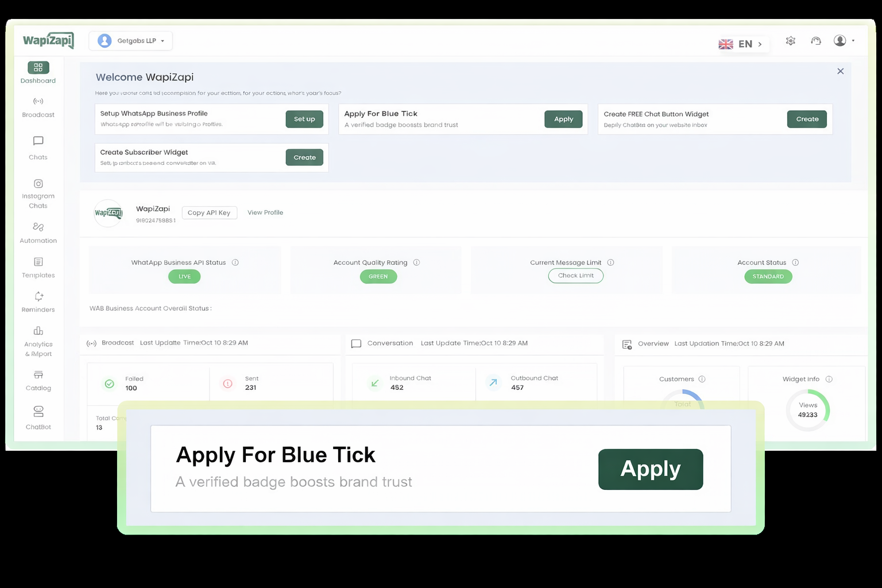Image resolution: width=882 pixels, height=588 pixels.
Task: Open support via headset icon
Action: (815, 41)
